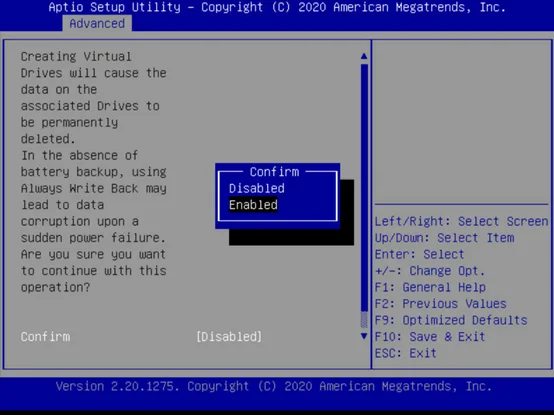Click the Confirm popup title
554x415 pixels.
274,172
